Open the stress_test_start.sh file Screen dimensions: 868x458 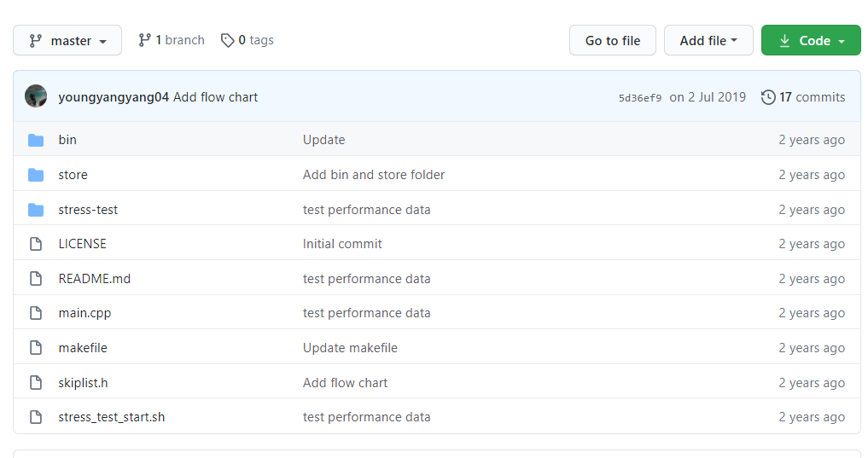coord(112,417)
